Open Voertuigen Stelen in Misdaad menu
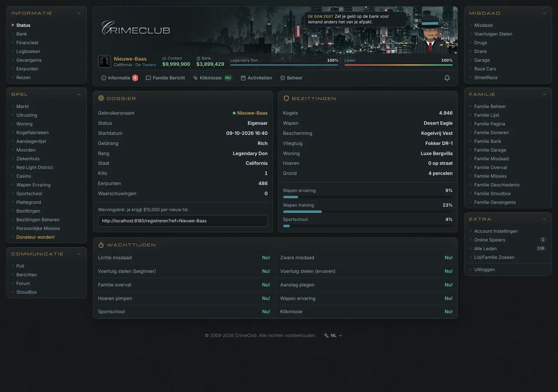Image resolution: width=558 pixels, height=392 pixels. coord(493,34)
